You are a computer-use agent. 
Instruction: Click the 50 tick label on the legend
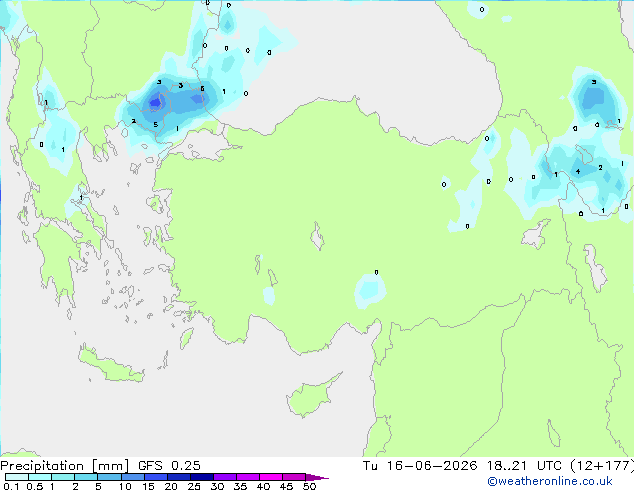coord(309,486)
